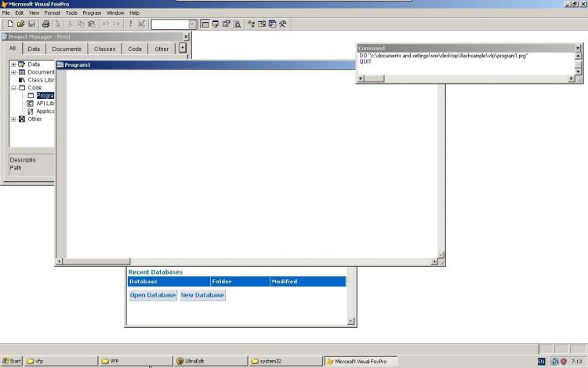Expand the Data tree node
This screenshot has height=368, width=588.
pyautogui.click(x=13, y=64)
